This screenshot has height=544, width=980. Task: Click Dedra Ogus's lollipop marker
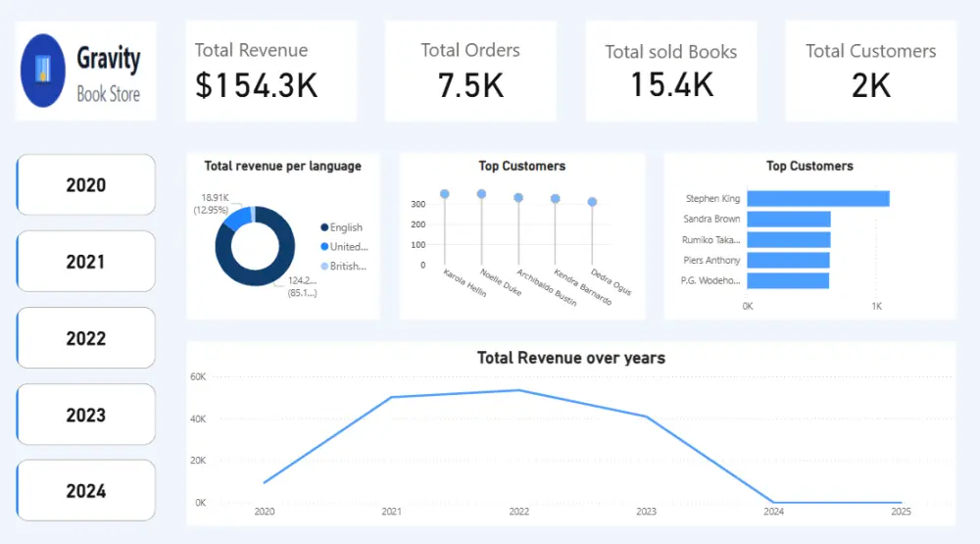click(592, 202)
